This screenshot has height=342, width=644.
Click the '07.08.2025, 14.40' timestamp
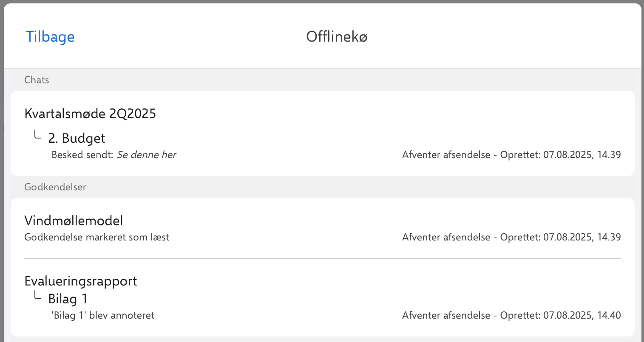click(x=582, y=315)
